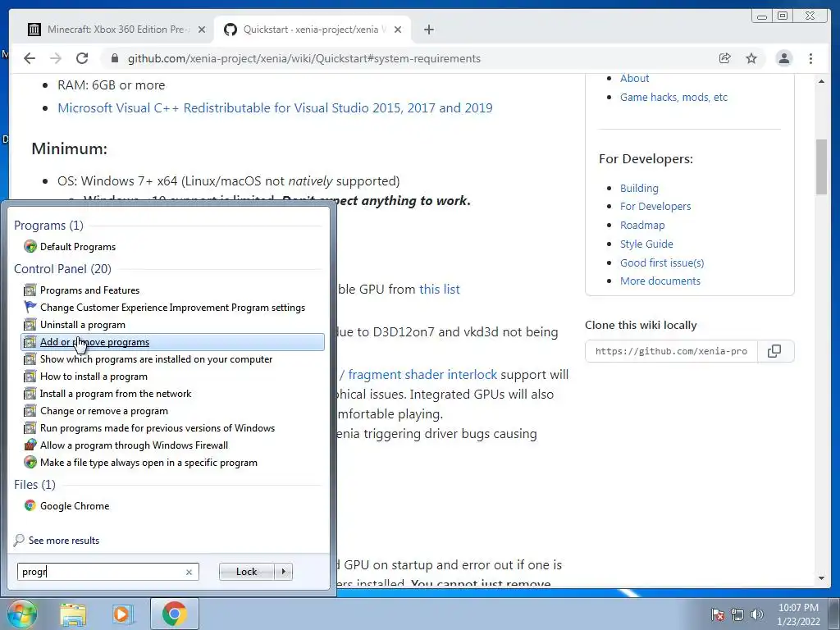Select the Quickstart xenia-project/xenia tab
Screen dimensions: 840x630
point(312,30)
